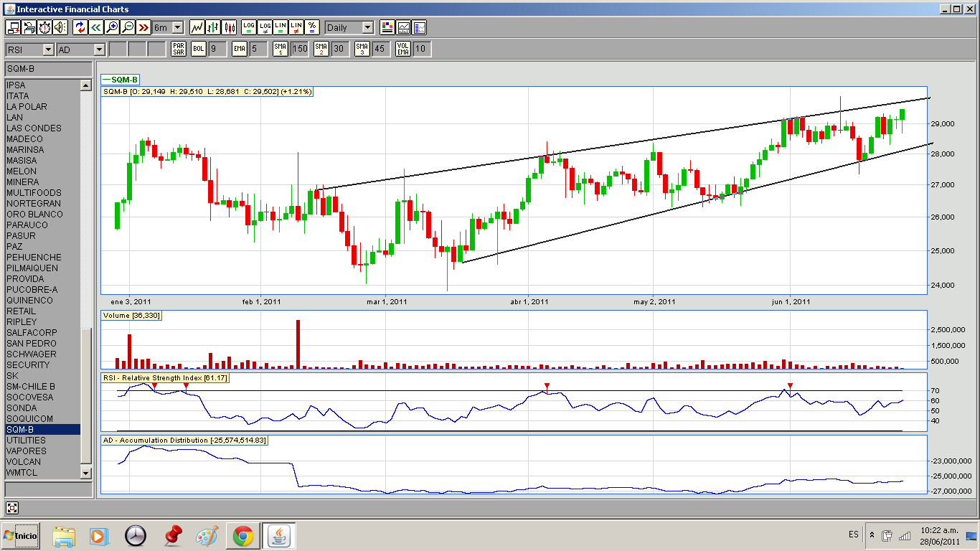Viewport: 980px width, 551px height.
Task: Switch to line chart style
Action: [197, 27]
